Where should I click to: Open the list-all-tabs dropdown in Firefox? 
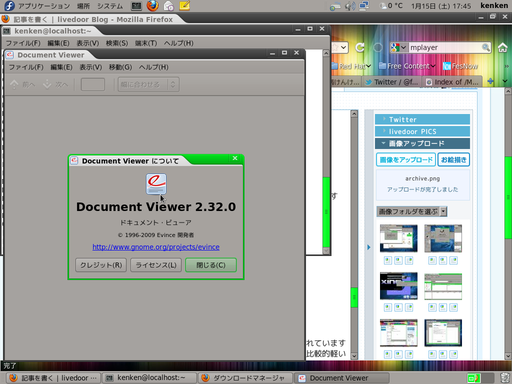(x=505, y=81)
